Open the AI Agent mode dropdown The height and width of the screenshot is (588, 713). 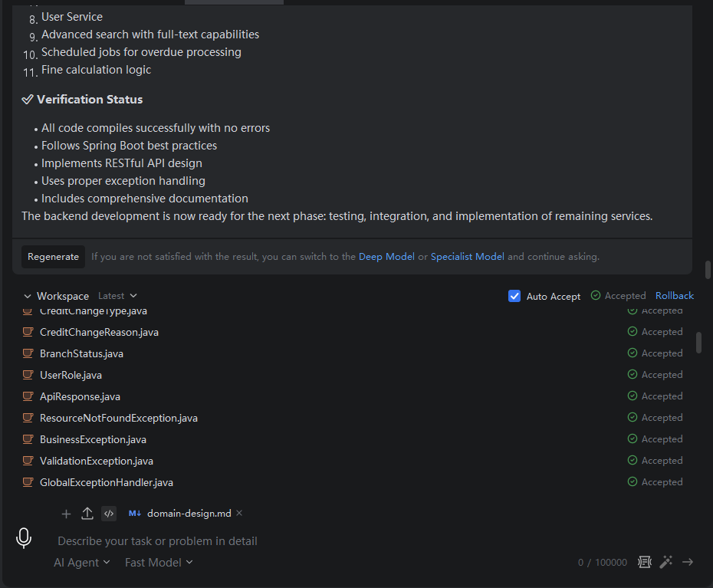[82, 563]
